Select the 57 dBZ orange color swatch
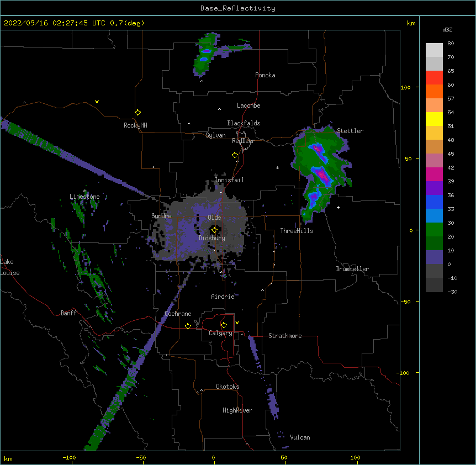Screen dimensions: 476x465 pyautogui.click(x=434, y=91)
